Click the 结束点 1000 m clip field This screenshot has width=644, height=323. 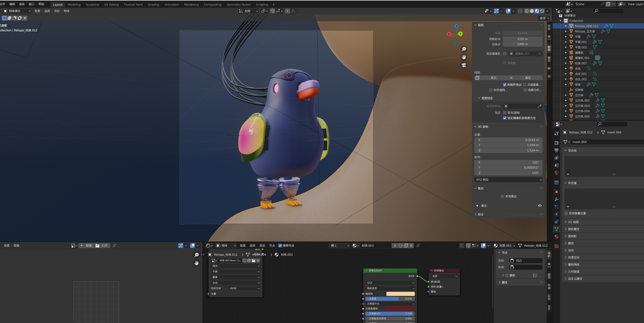(522, 44)
